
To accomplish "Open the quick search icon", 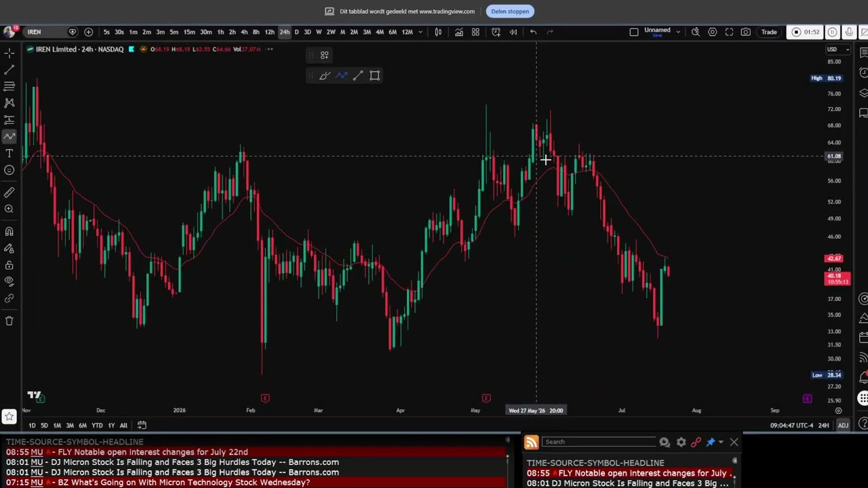I will pos(696,32).
